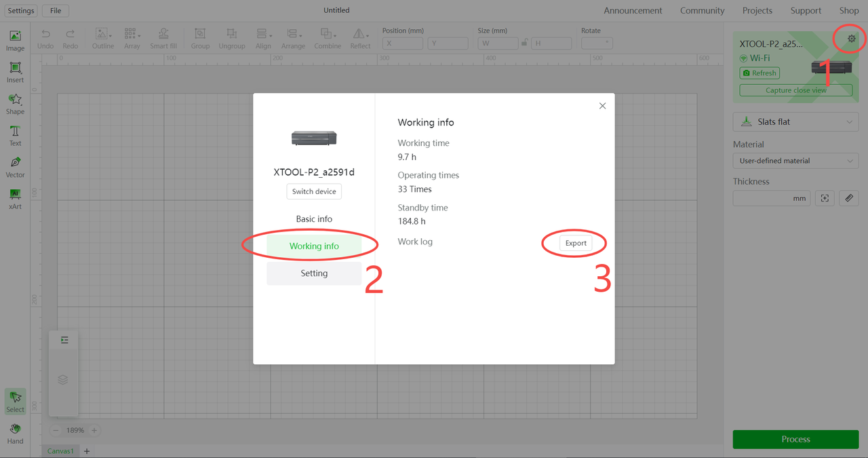Switch to the Basic info tab

point(314,219)
